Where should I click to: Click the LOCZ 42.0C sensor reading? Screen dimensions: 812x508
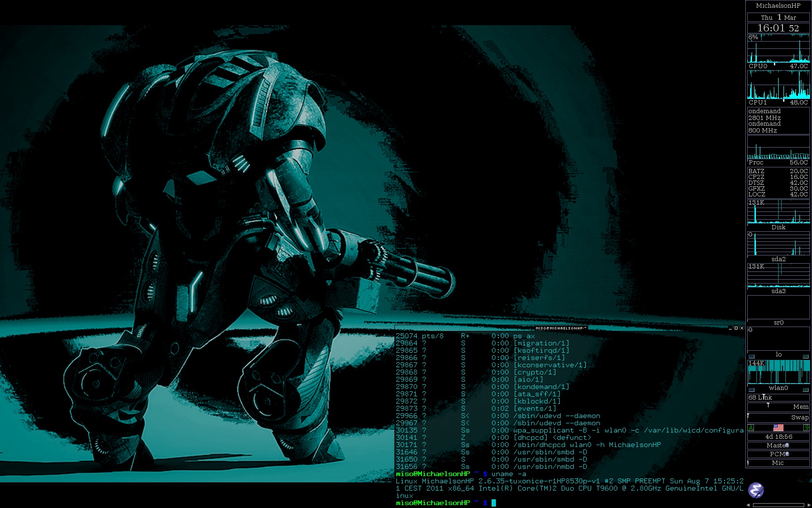pyautogui.click(x=778, y=194)
